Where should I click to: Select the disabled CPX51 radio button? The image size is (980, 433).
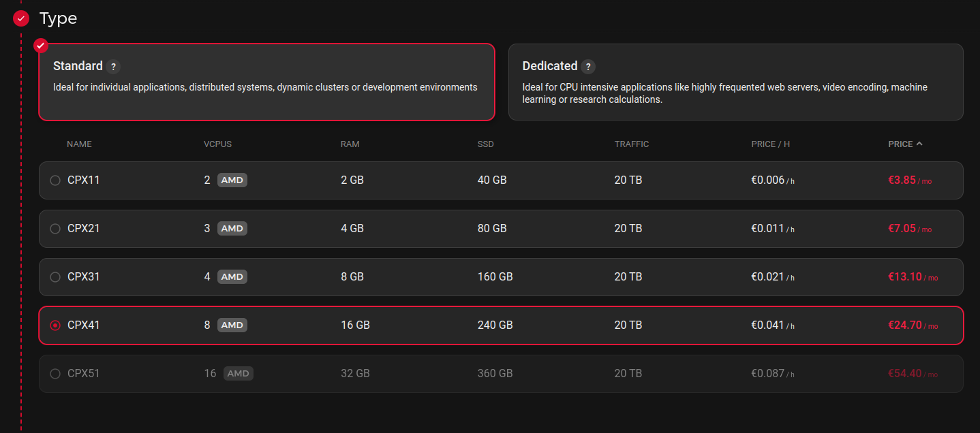click(55, 374)
